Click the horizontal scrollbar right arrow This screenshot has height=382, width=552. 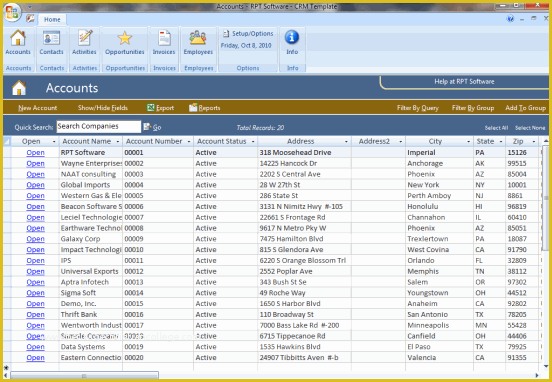click(537, 376)
